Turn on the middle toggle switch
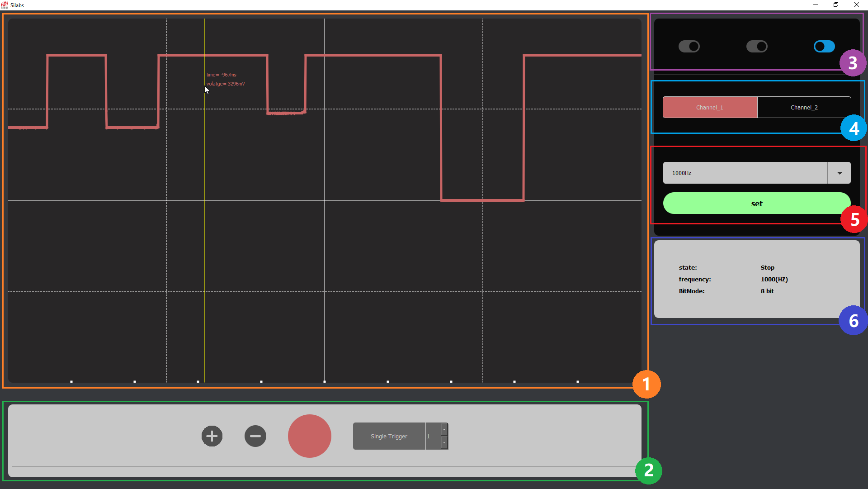The image size is (868, 489). click(757, 46)
